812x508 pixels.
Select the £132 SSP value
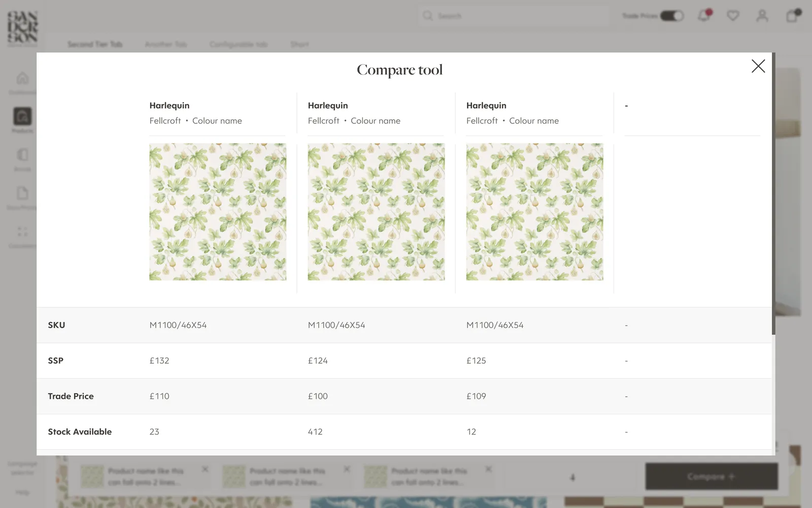point(159,361)
